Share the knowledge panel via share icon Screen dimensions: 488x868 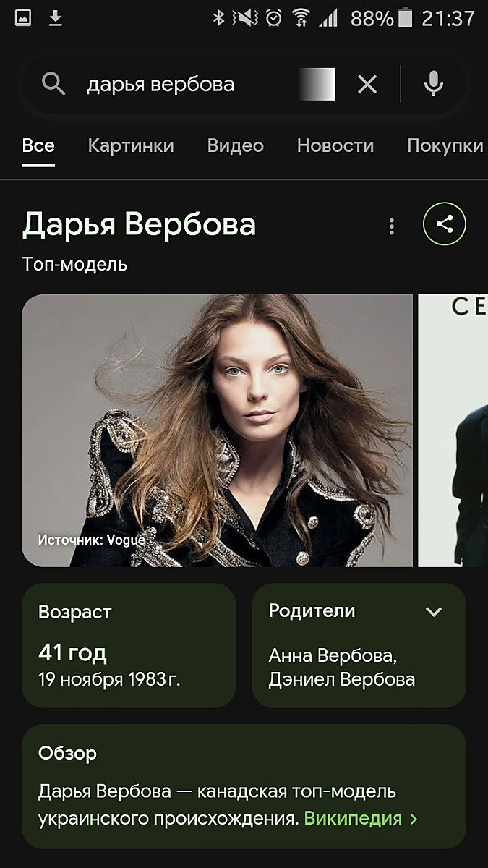tap(445, 224)
